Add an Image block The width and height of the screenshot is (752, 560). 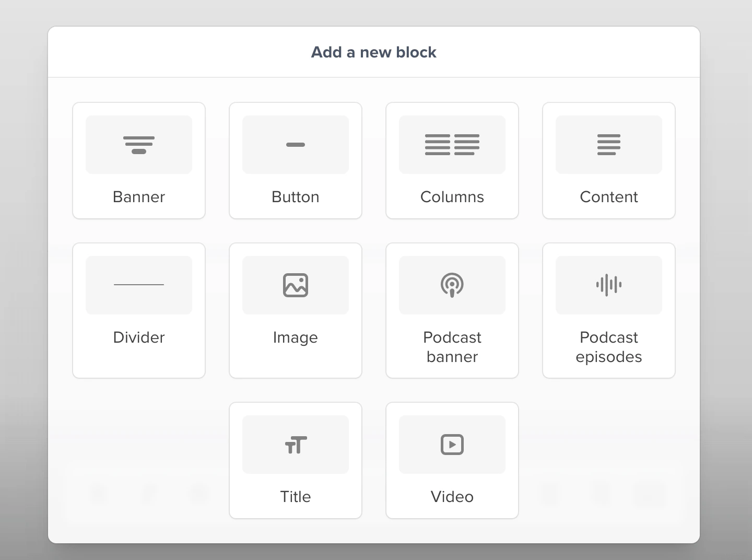(x=295, y=310)
